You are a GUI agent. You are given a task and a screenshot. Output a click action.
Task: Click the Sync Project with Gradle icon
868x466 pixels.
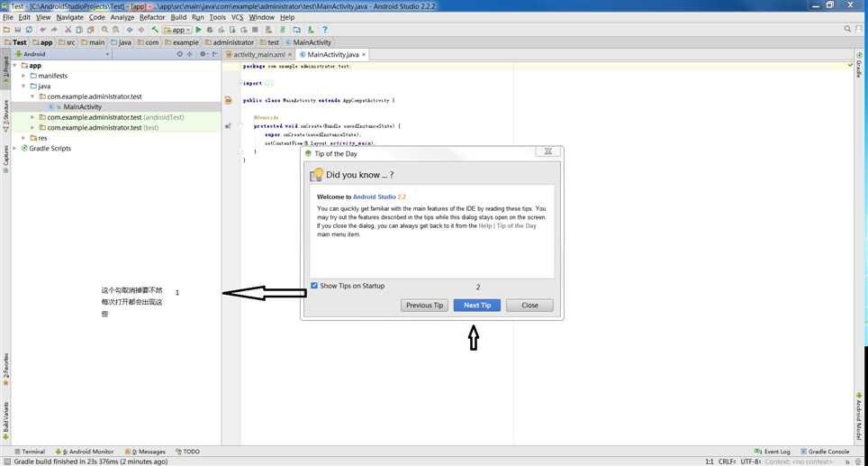283,30
